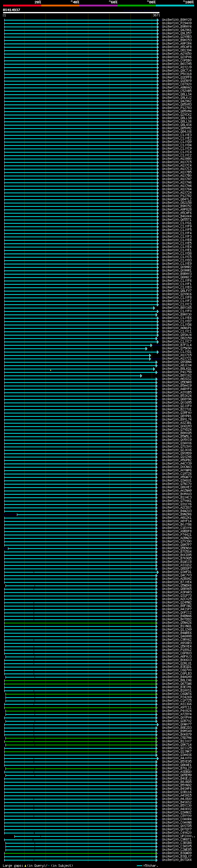Image resolution: width=197 pixels, height=868 pixels.
Task: Select the query title AV414937
Action: (x=11, y=10)
